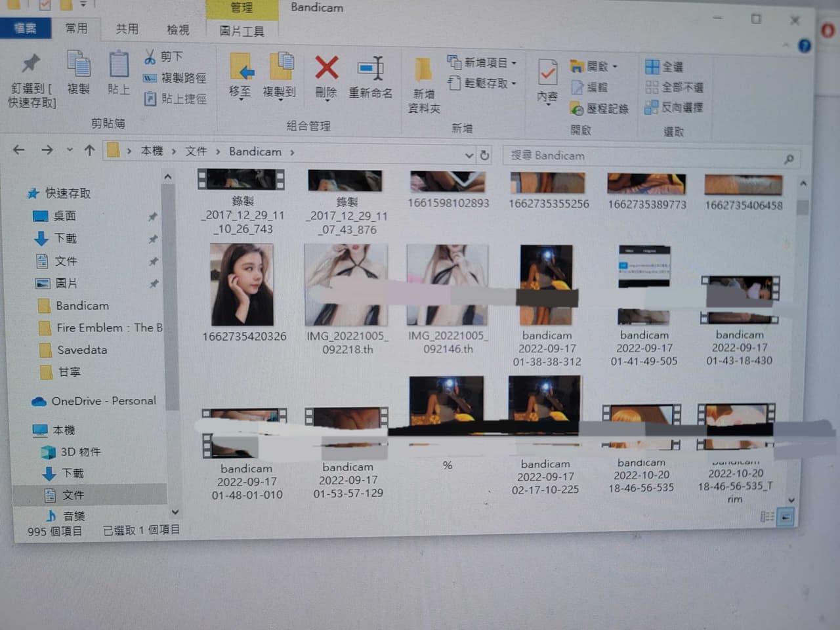
Task: Click the Pin to Quick Access icon
Action: (31, 64)
